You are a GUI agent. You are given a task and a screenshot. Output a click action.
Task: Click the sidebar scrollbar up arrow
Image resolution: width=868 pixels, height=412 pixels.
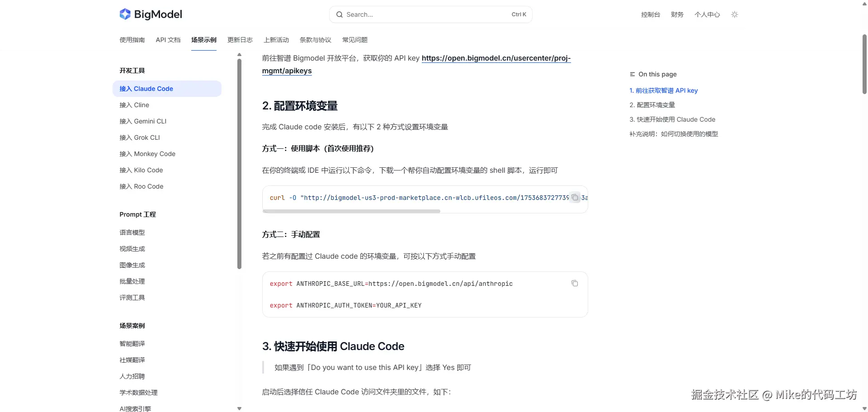(x=239, y=55)
